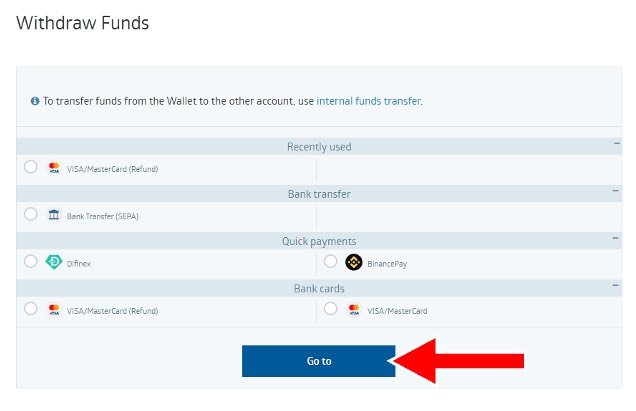This screenshot has width=636, height=411.
Task: Collapse the Recently used section
Action: (616, 145)
